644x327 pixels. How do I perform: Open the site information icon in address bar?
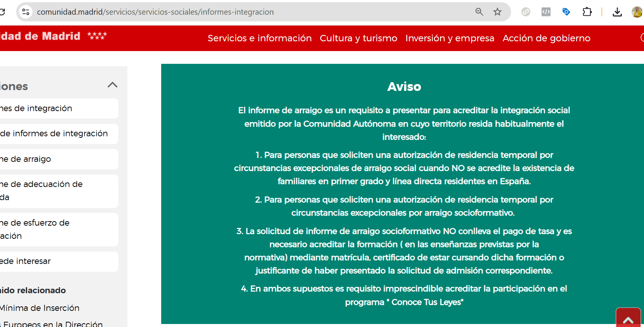(26, 12)
